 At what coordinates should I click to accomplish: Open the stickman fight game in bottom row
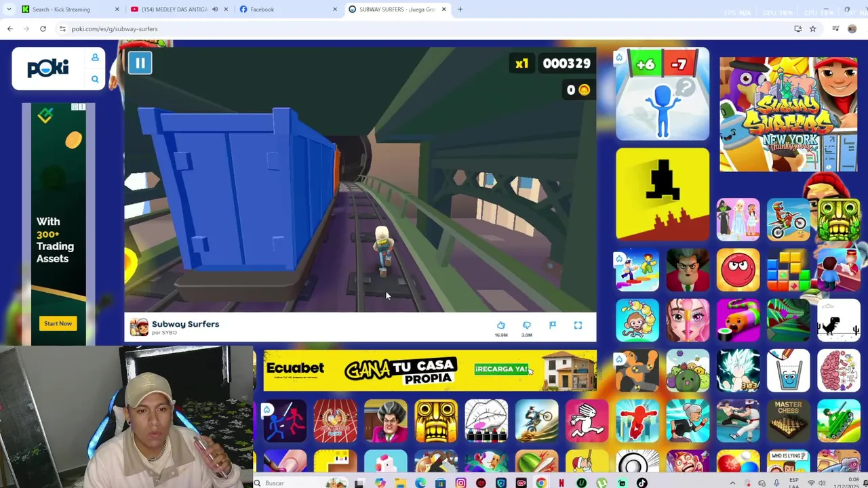(285, 421)
